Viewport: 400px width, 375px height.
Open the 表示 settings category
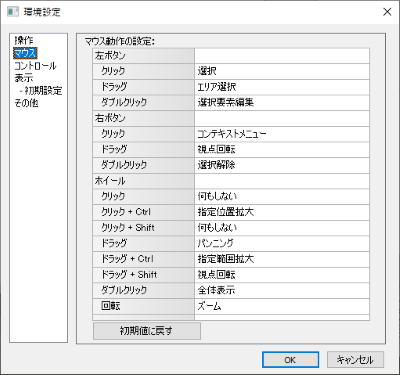[x=24, y=78]
